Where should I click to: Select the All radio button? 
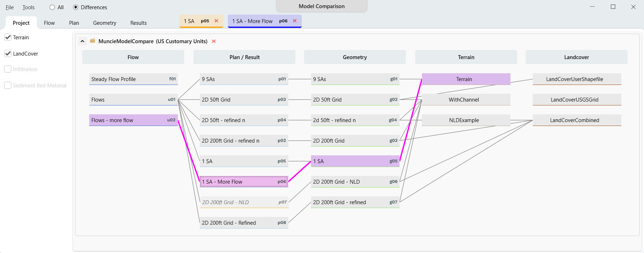click(x=52, y=7)
